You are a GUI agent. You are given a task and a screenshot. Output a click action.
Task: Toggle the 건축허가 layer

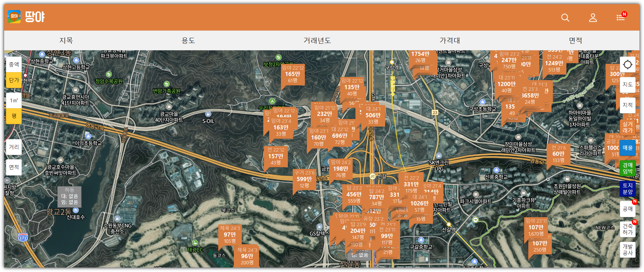[x=628, y=229]
